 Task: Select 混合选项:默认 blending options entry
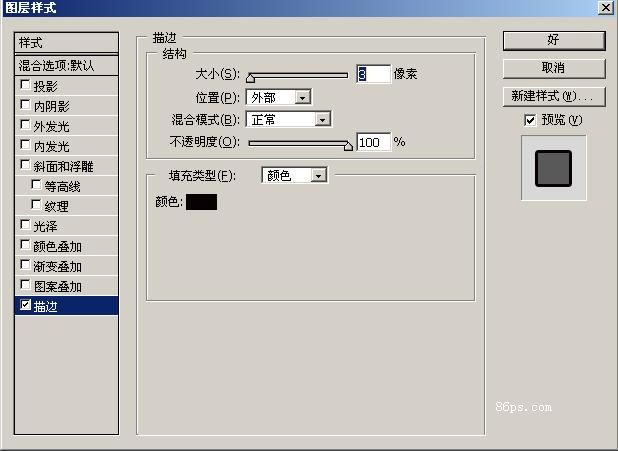click(66, 65)
